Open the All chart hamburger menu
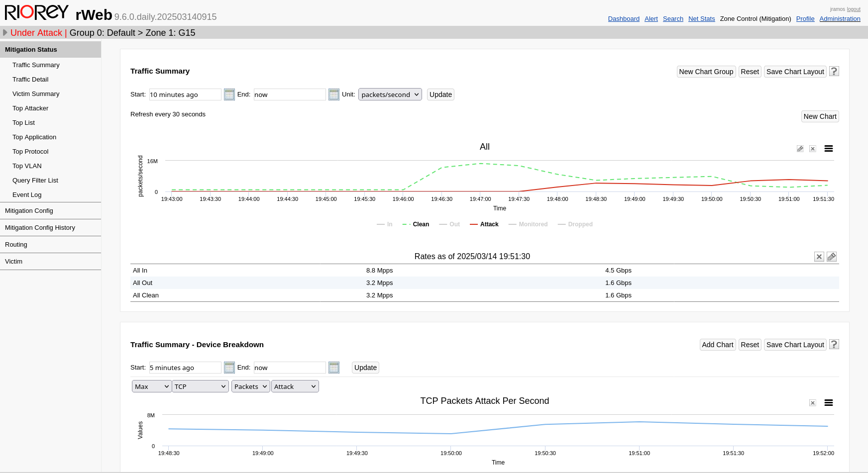This screenshot has height=473, width=868. 829,149
